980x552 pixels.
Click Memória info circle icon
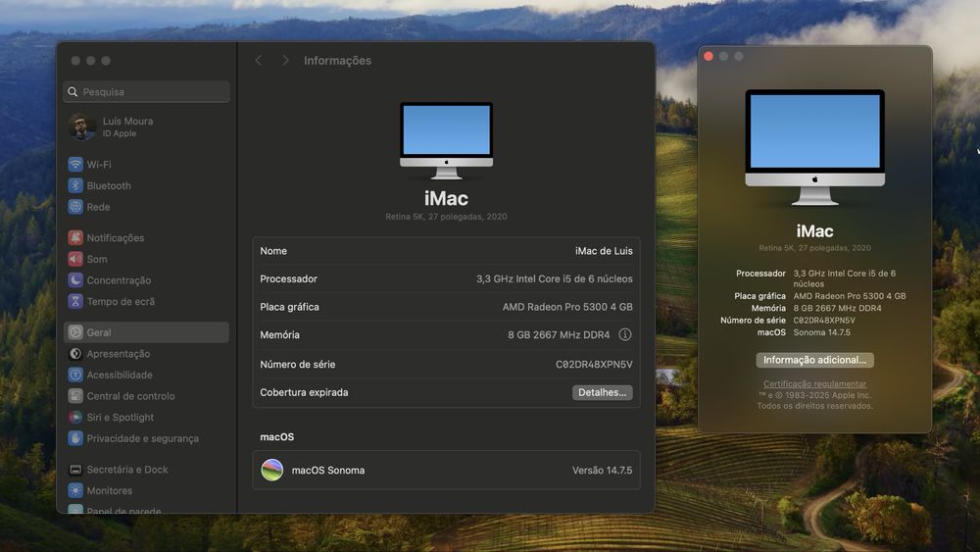[624, 334]
